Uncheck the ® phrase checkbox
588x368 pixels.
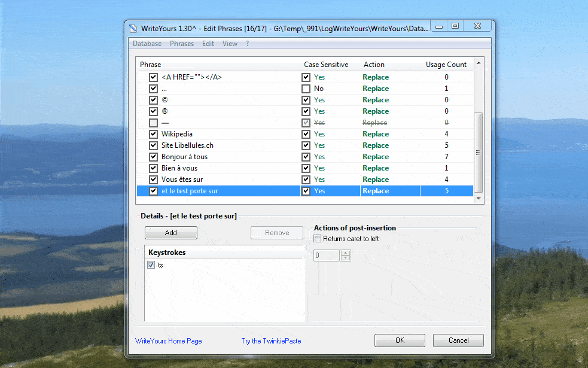pyautogui.click(x=153, y=111)
